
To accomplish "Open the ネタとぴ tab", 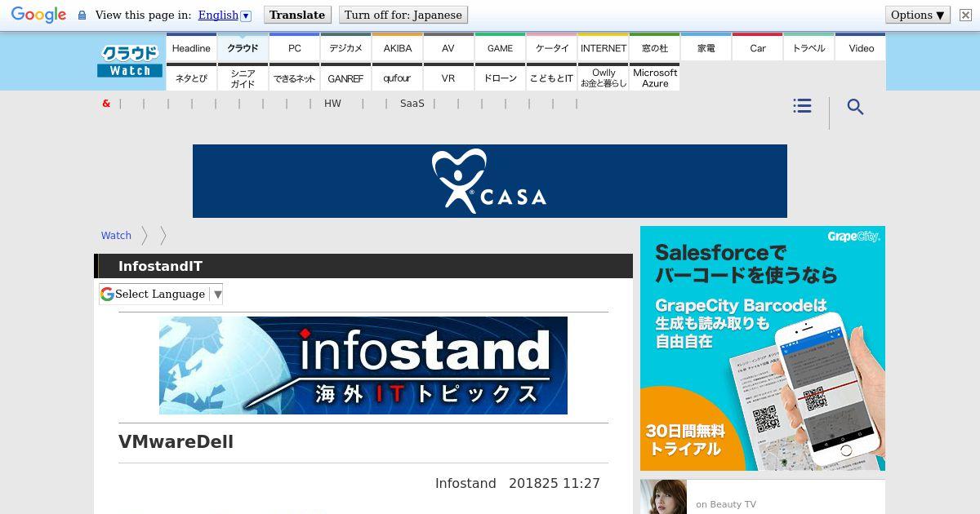I will point(191,78).
